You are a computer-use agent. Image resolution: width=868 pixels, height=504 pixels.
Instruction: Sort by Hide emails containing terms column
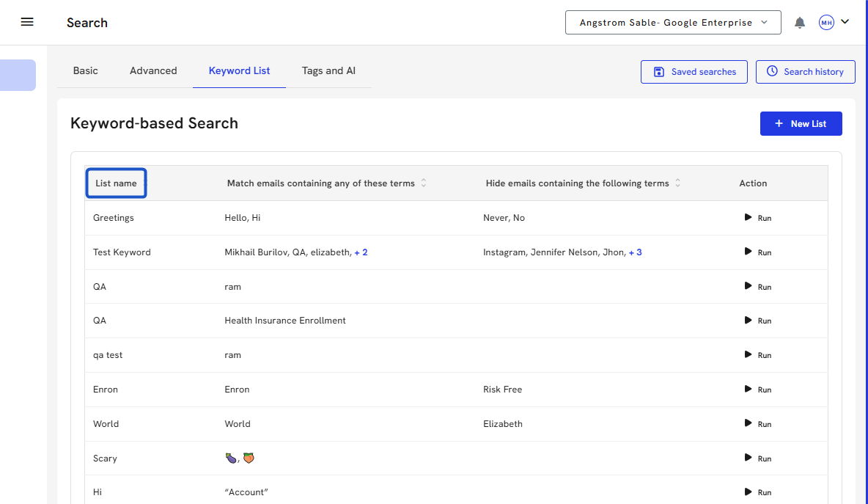pos(677,183)
